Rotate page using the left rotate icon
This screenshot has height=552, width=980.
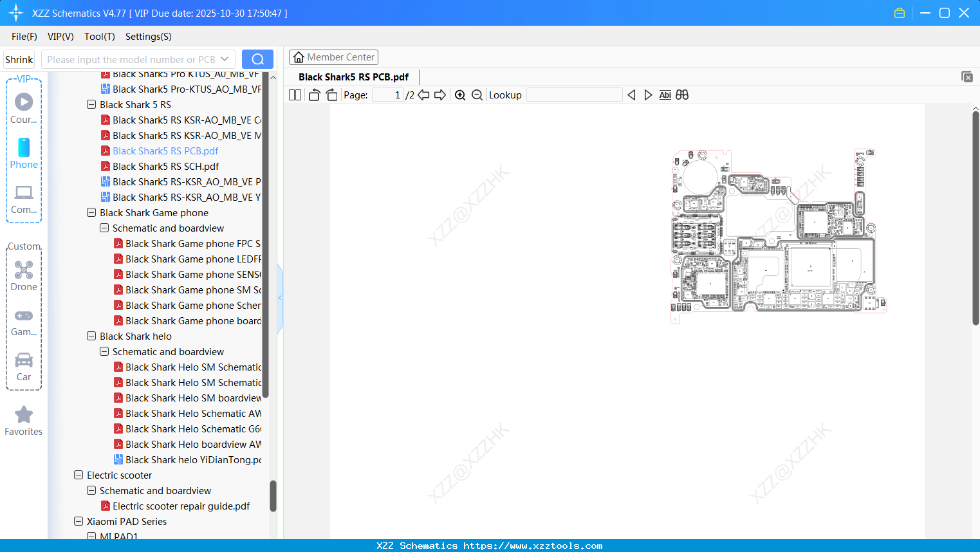[314, 95]
